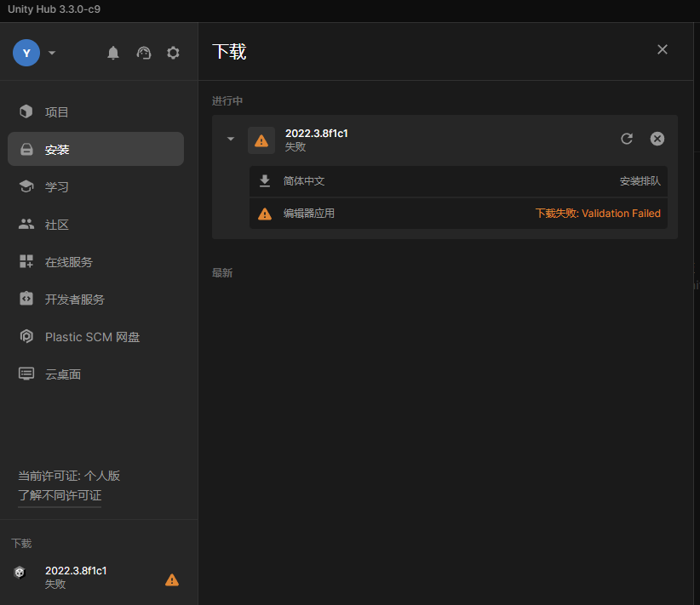
Task: Collapse the 2022.3.8f1c1 download details
Action: coord(231,139)
